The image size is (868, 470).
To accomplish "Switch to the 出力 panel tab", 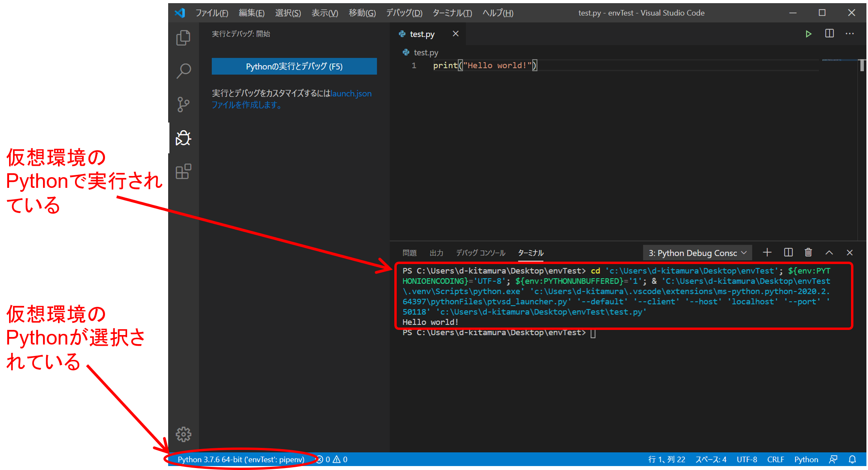I will tap(436, 253).
